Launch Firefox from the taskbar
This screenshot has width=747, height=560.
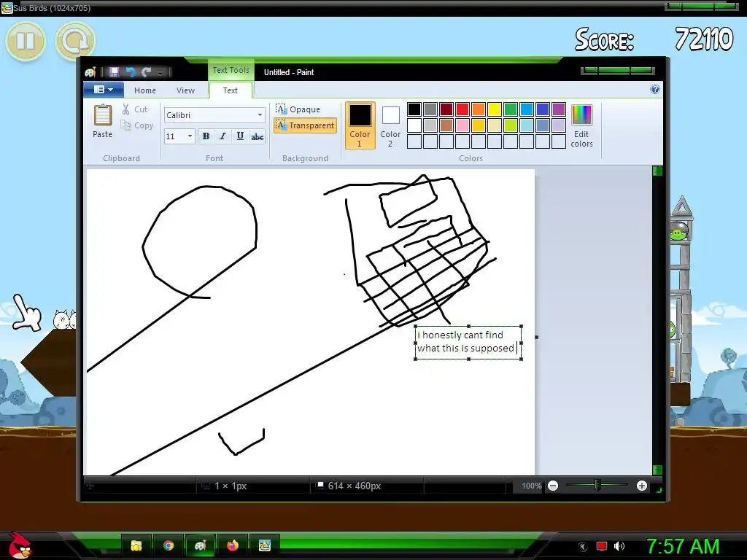(x=233, y=545)
